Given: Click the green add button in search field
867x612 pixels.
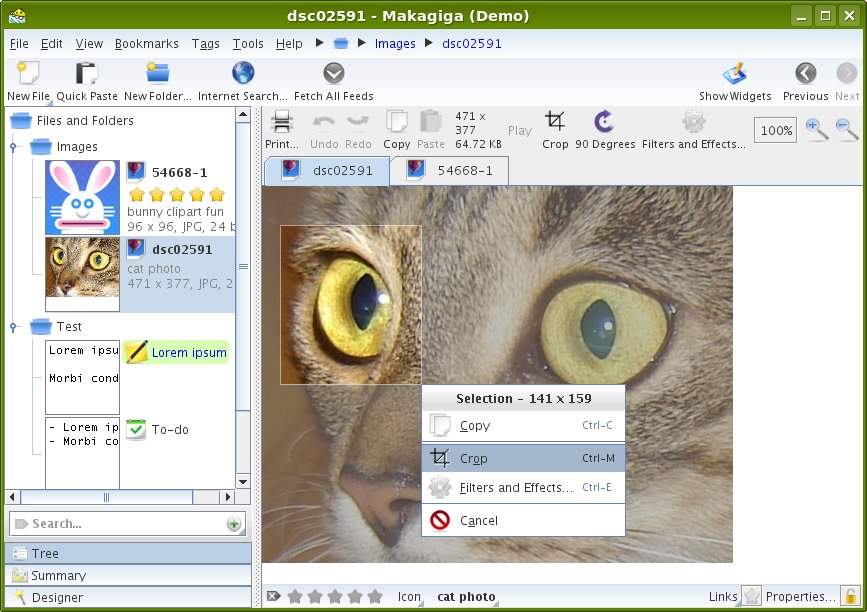Looking at the screenshot, I should point(234,524).
